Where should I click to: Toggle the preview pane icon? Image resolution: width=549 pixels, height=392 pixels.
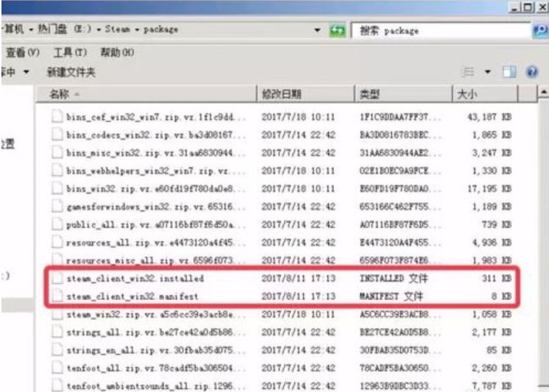509,72
